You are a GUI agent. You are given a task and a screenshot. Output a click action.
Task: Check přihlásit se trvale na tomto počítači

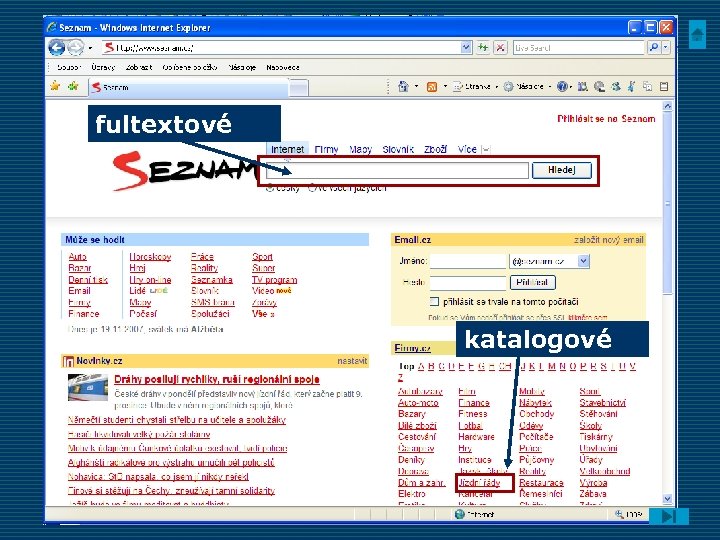433,302
